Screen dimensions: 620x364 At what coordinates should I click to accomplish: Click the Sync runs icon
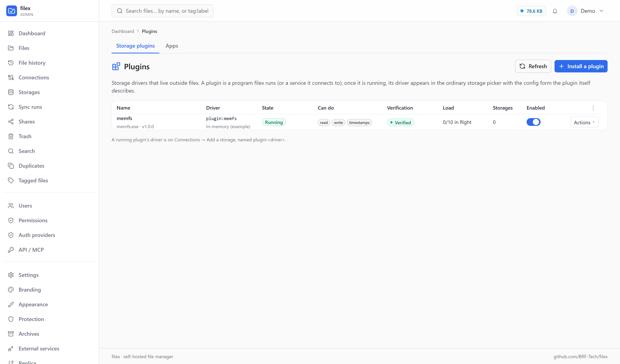click(x=11, y=107)
